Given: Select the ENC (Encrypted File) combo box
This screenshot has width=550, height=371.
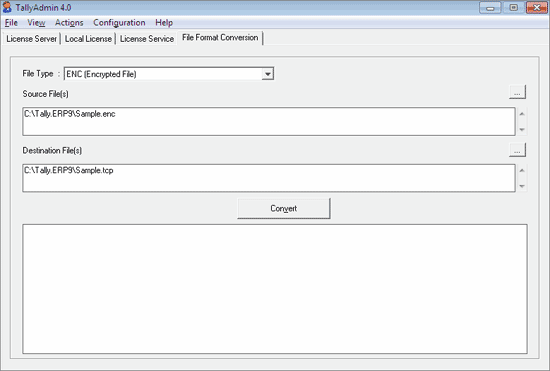Looking at the screenshot, I should [x=169, y=74].
